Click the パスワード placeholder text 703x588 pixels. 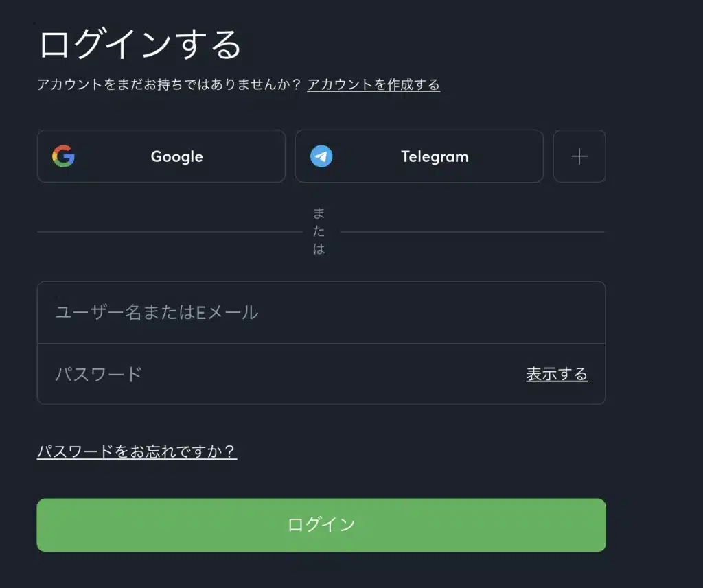pos(98,374)
